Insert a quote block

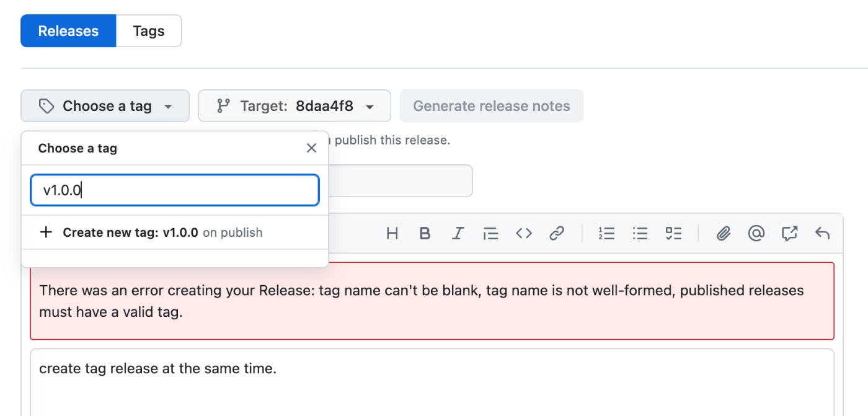tap(490, 233)
